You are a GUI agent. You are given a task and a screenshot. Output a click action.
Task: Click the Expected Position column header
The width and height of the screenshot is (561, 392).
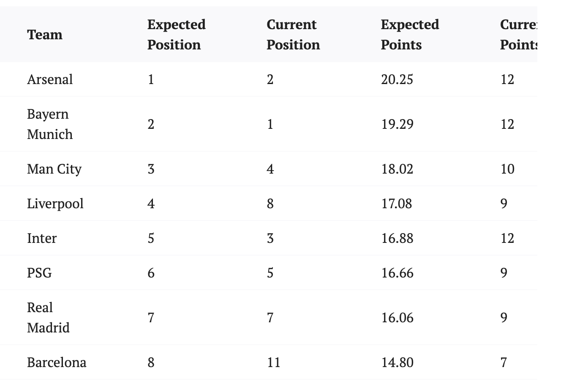point(176,35)
